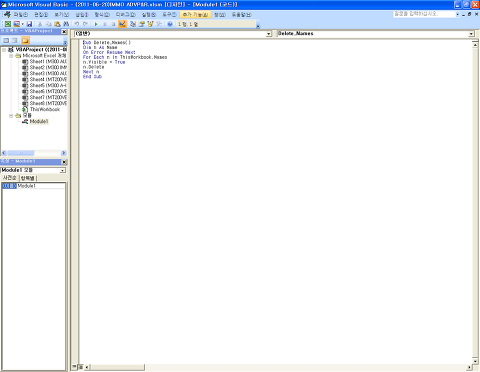The width and height of the screenshot is (480, 372).
Task: Click the Redo arrow icon
Action: [x=86, y=24]
